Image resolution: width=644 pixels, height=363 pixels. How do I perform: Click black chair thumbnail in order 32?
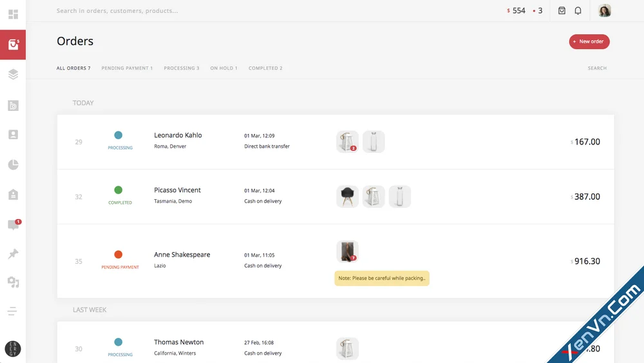pyautogui.click(x=348, y=197)
